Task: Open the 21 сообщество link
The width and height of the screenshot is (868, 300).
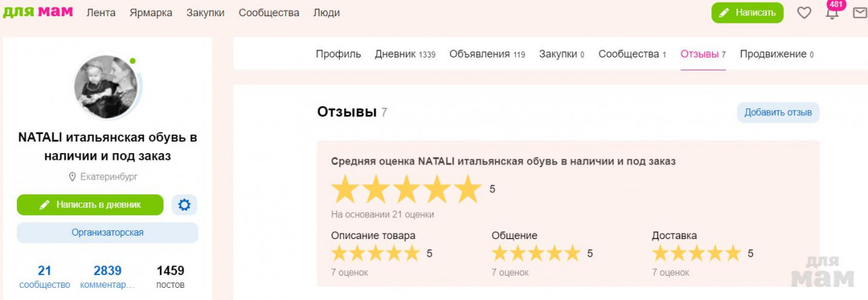Action: (x=45, y=277)
